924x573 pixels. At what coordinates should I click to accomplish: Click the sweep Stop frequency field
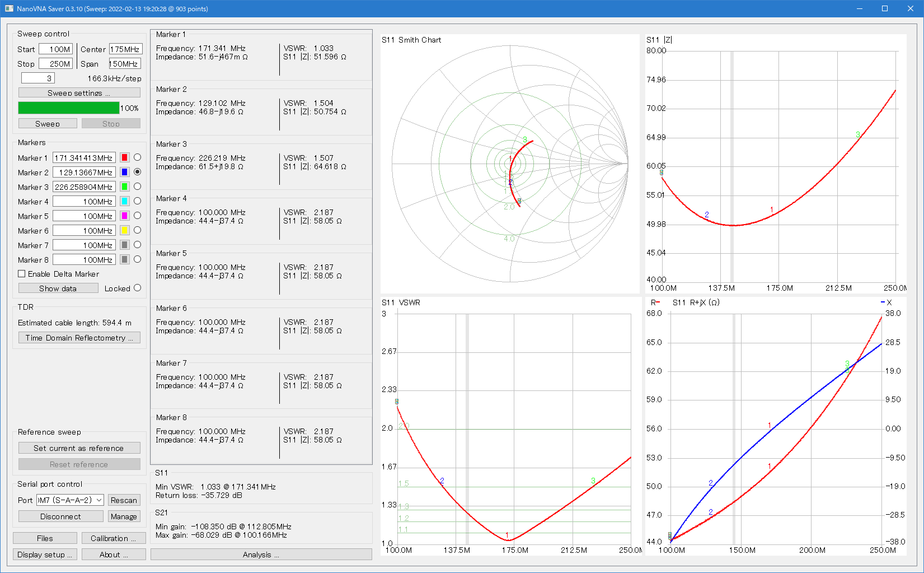coord(55,64)
